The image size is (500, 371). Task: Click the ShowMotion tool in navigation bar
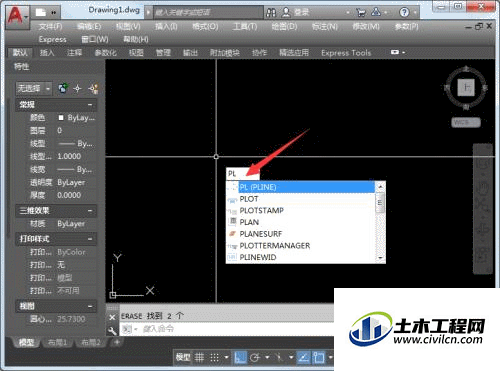(x=483, y=254)
